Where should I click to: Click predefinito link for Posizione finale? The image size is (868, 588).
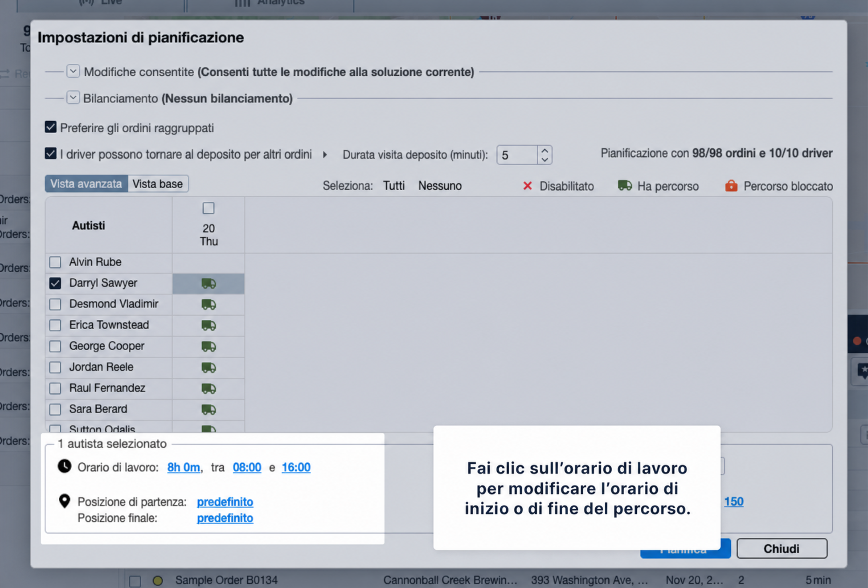225,518
